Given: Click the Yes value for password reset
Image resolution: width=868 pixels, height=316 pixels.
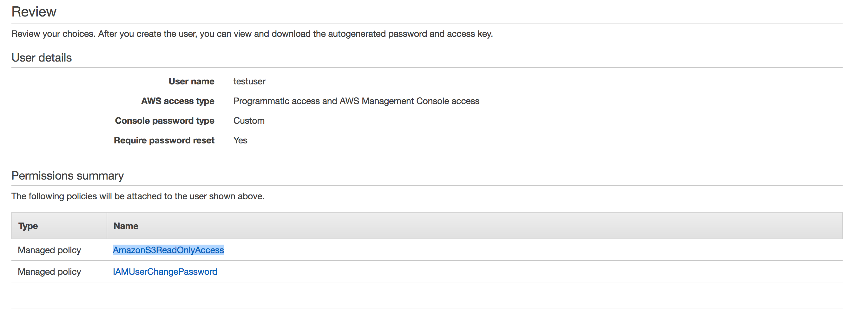Looking at the screenshot, I should point(240,140).
